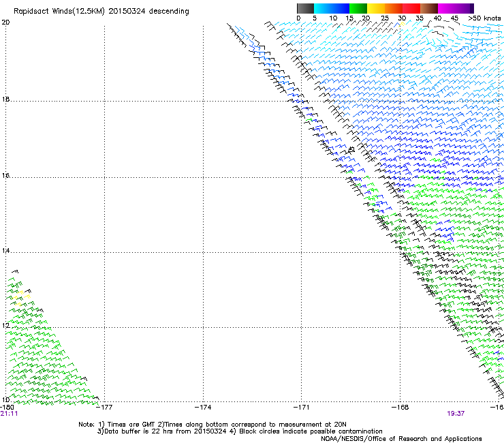Screen dimensions: 504x443
Task: Click the longitude label '-177'
Action: pyautogui.click(x=104, y=408)
